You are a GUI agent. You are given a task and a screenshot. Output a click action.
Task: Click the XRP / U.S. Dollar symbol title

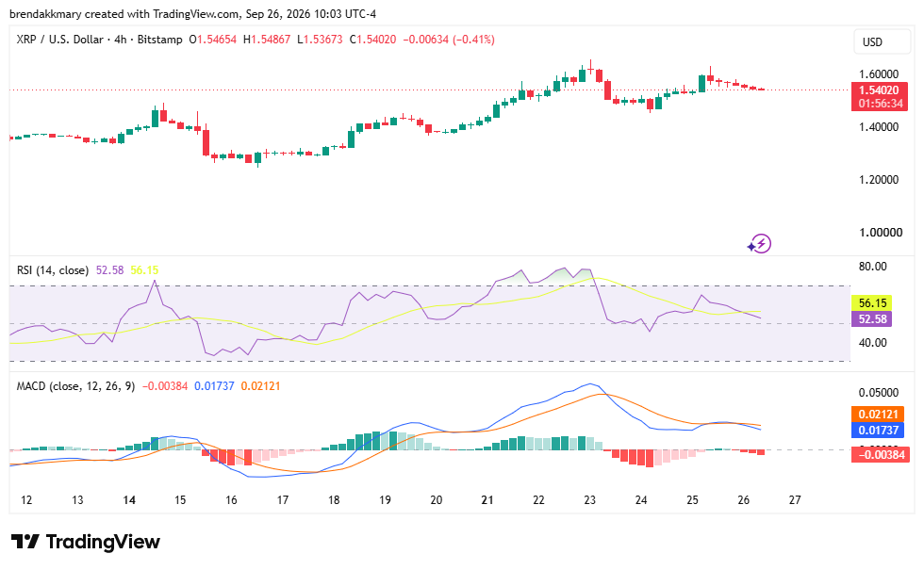(x=59, y=40)
